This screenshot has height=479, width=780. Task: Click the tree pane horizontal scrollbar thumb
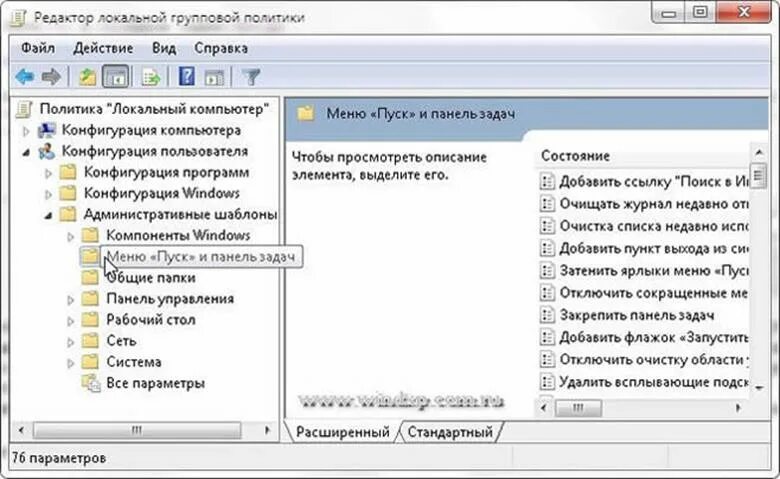click(x=137, y=430)
